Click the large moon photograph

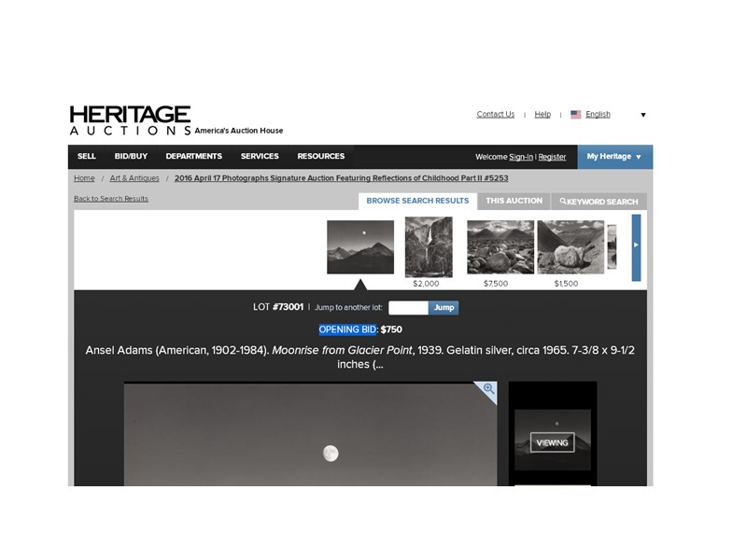(x=311, y=434)
